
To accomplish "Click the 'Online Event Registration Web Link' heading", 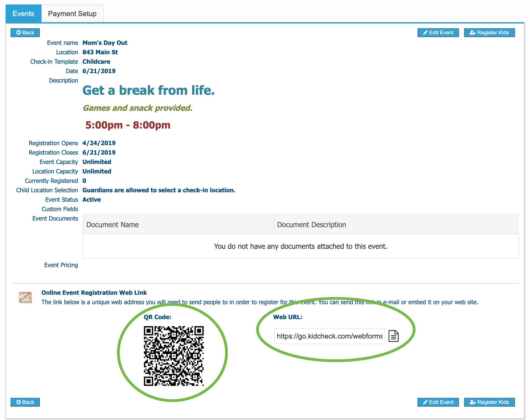I will click(94, 293).
